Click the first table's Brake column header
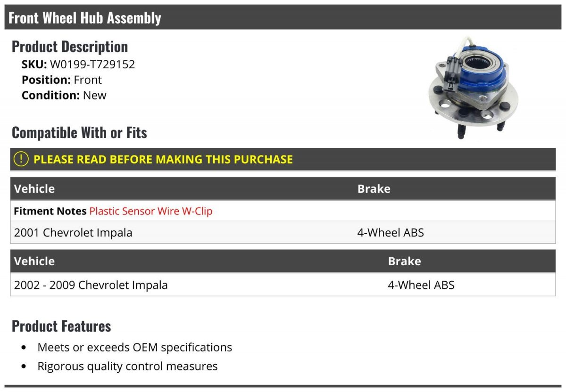Viewport: 566px width, 392px height. [x=374, y=189]
